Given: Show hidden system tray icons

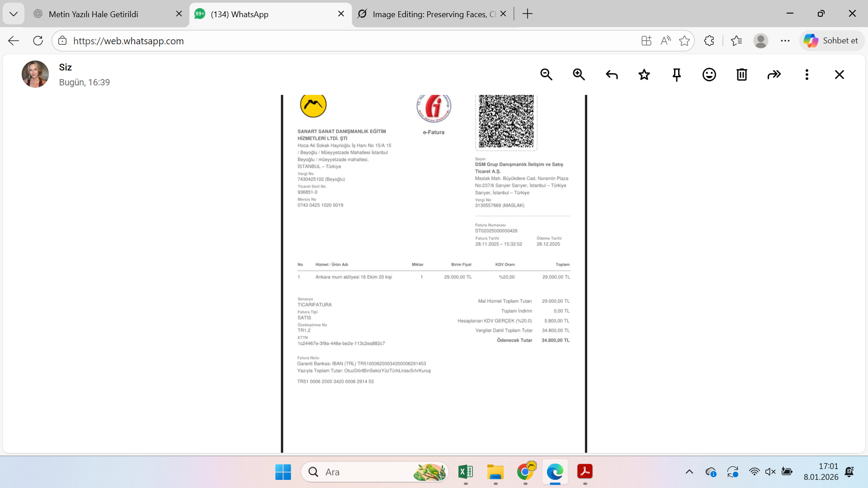Looking at the screenshot, I should [689, 472].
